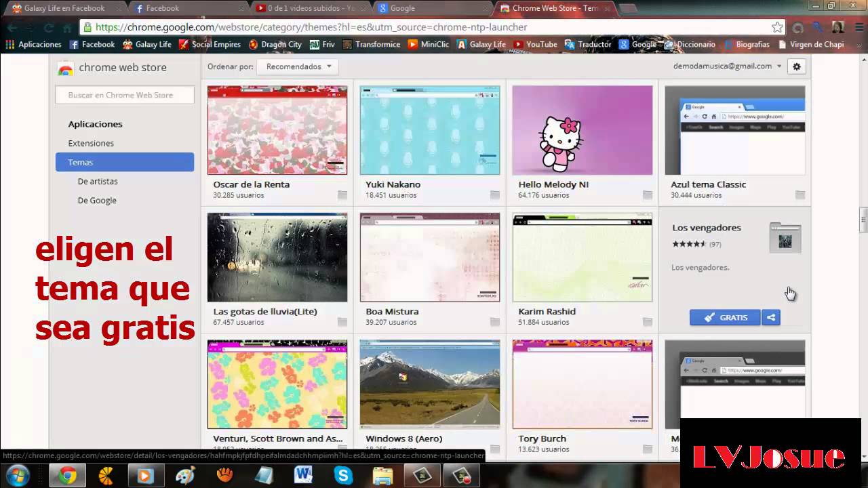
Task: Open the Aplicaciones bookmarks shortcut
Action: 33,45
